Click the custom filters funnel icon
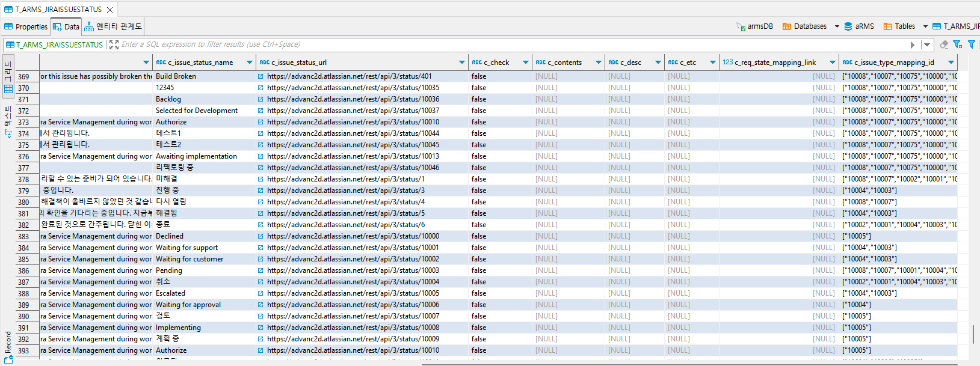 tap(971, 44)
